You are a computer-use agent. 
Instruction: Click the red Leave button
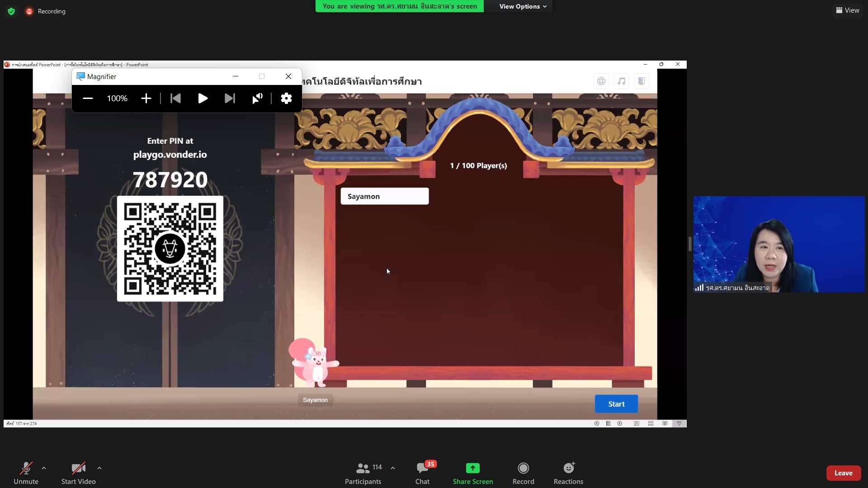pyautogui.click(x=843, y=473)
